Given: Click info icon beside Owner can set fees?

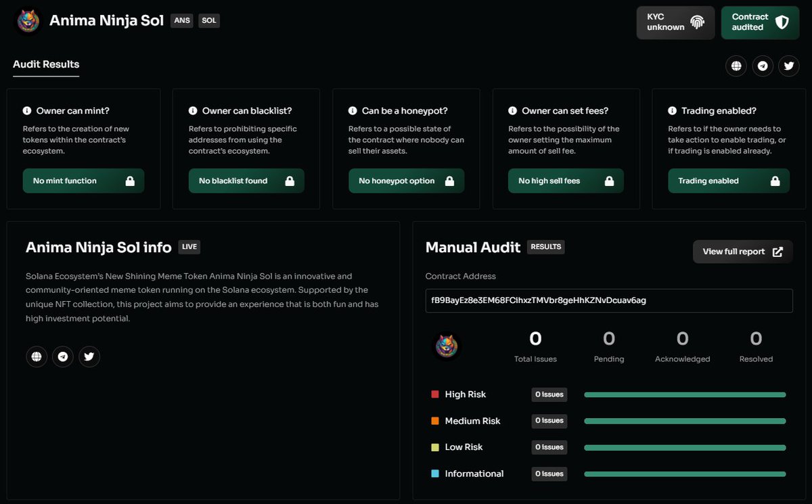Looking at the screenshot, I should coord(513,110).
